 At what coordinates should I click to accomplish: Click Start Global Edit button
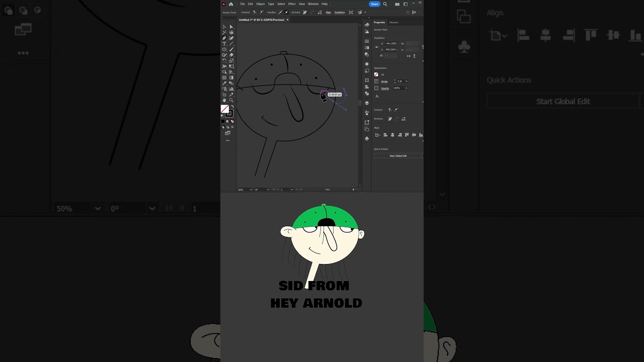(x=398, y=156)
